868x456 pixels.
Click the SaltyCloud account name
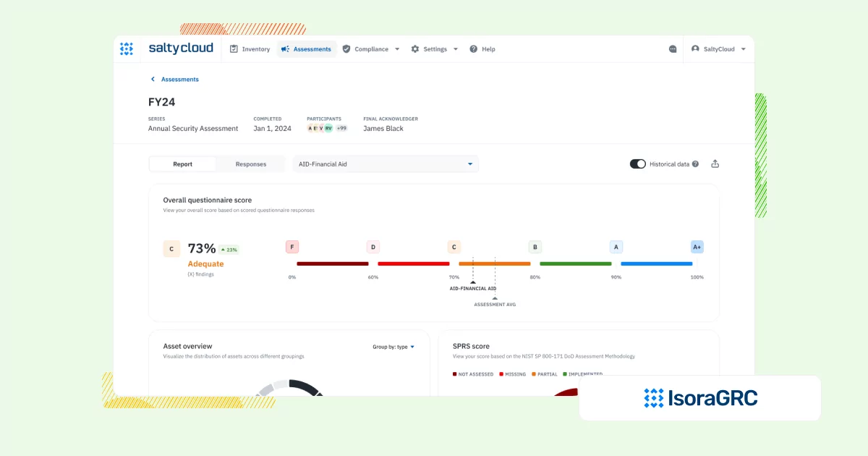(719, 49)
